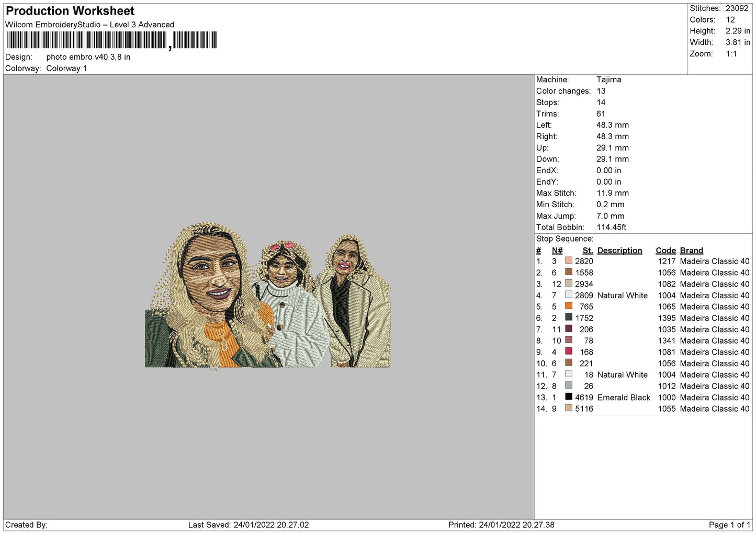Click the Production Worksheet title
The width and height of the screenshot is (756, 534).
[70, 11]
